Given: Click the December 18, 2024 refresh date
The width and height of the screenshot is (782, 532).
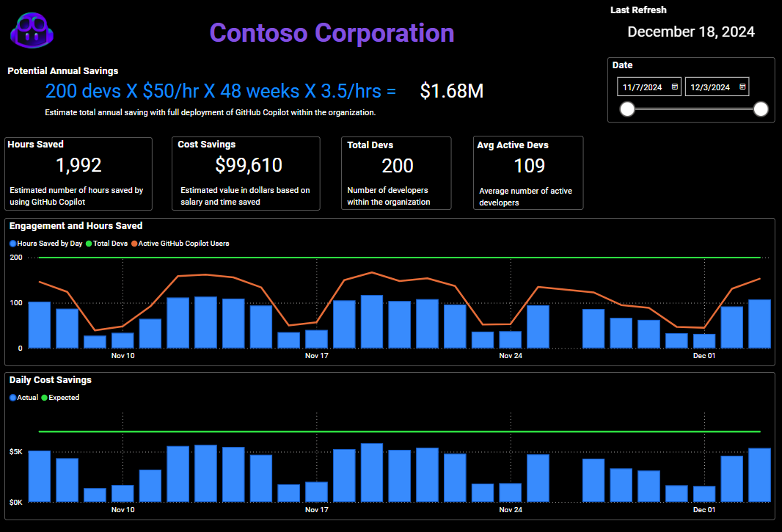Looking at the screenshot, I should point(691,32).
